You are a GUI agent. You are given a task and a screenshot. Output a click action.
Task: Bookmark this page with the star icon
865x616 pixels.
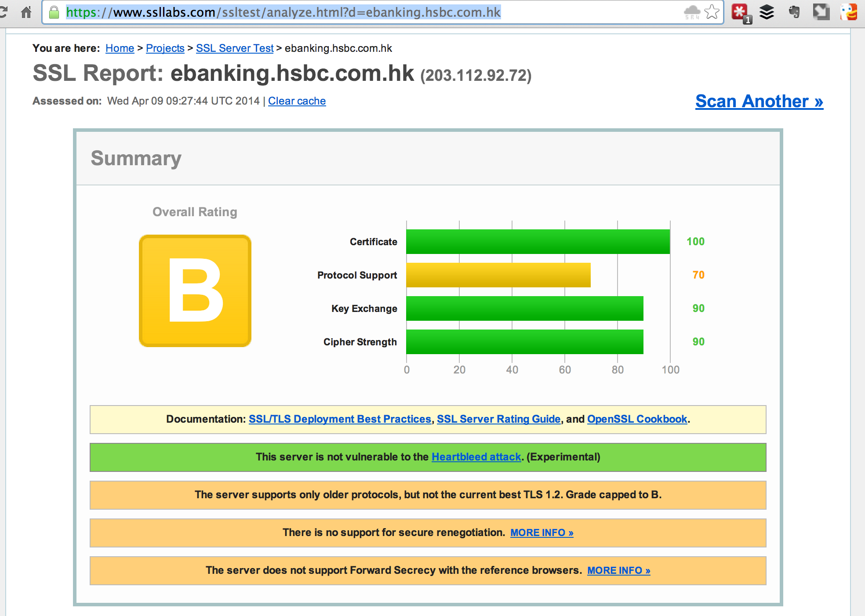click(712, 12)
